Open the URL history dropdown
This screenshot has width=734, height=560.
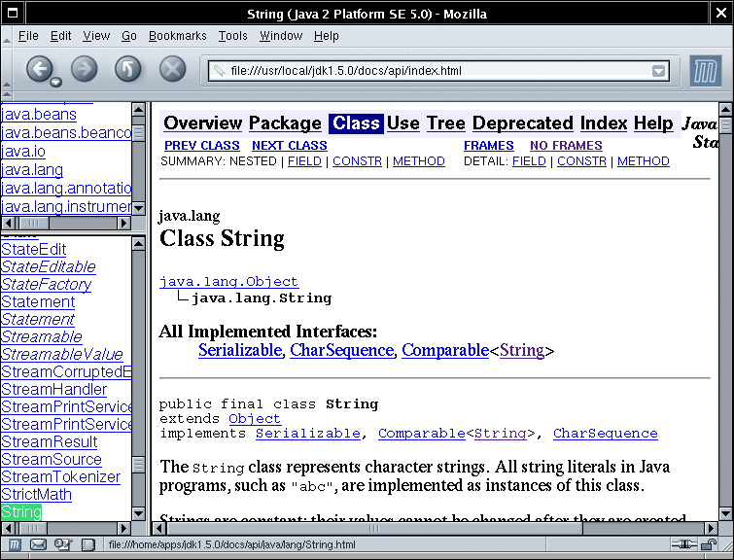(x=660, y=71)
